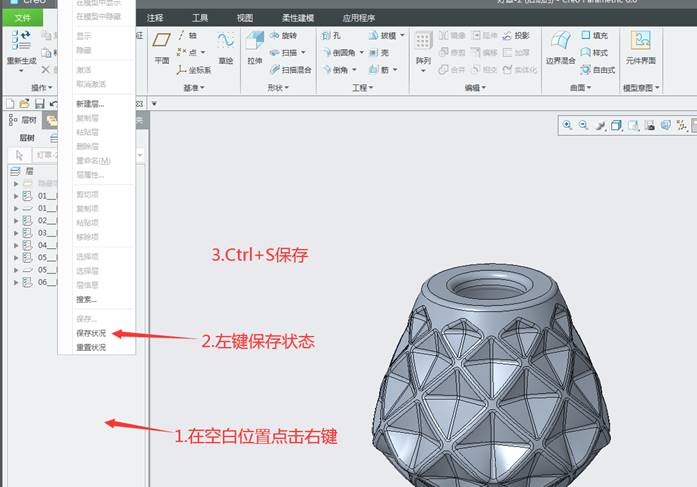Click the new file icon in quick access toolbar

coord(10,104)
